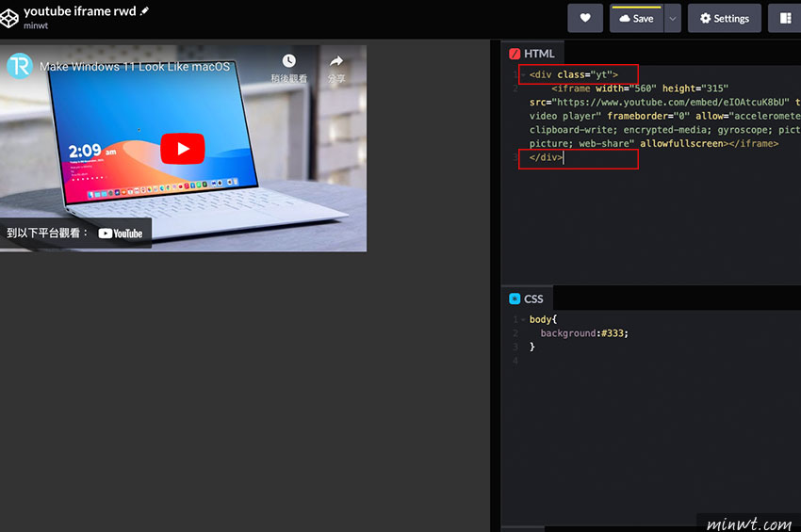
Task: Open the minwt author profile link
Action: tap(36, 25)
